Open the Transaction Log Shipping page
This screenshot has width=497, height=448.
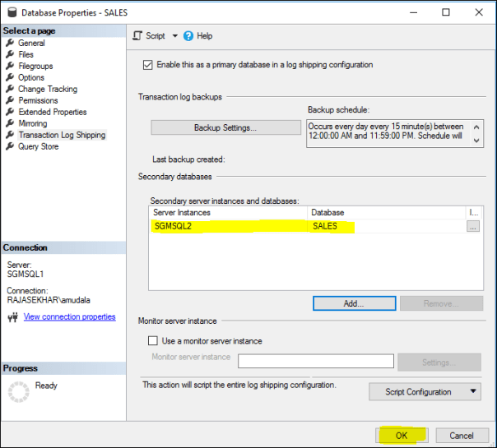[62, 136]
